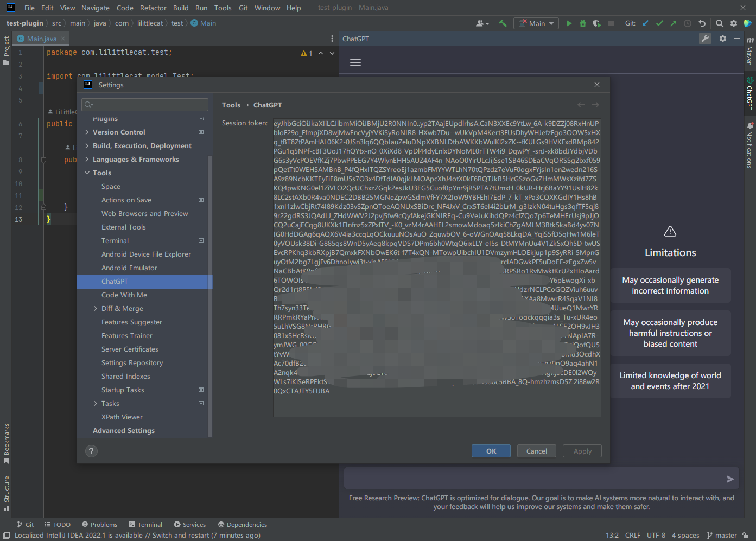Image resolution: width=756 pixels, height=541 pixels.
Task: Start debugging with the bug icon
Action: point(583,23)
